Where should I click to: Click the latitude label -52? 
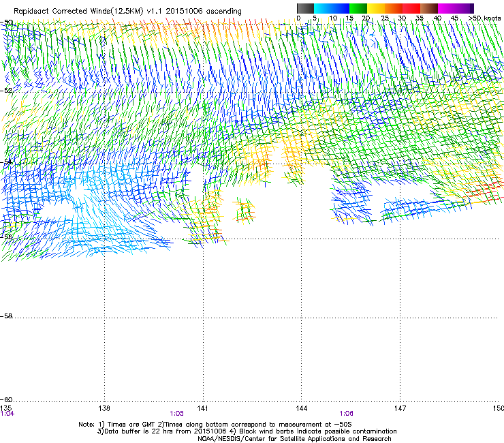point(6,91)
